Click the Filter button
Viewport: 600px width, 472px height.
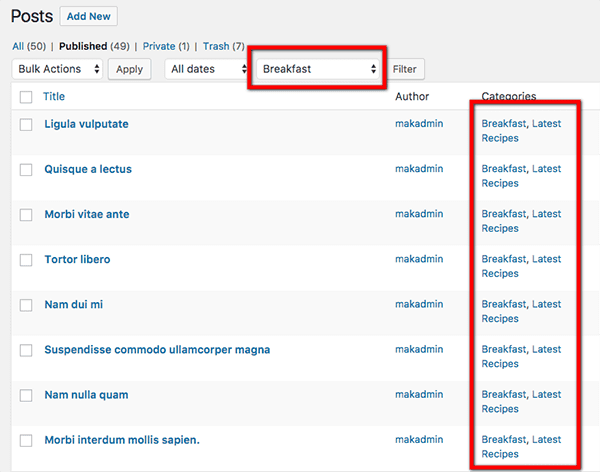404,69
